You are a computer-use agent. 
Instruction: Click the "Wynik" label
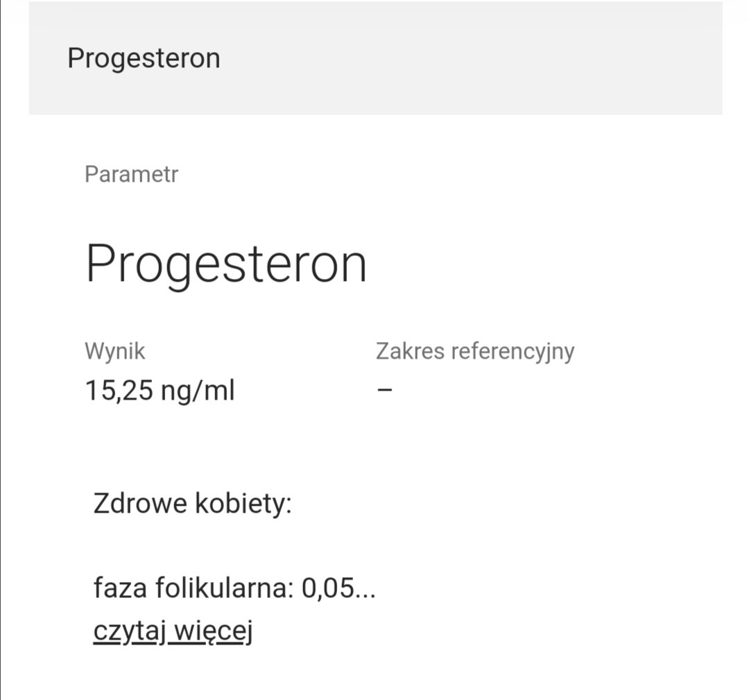coord(115,351)
